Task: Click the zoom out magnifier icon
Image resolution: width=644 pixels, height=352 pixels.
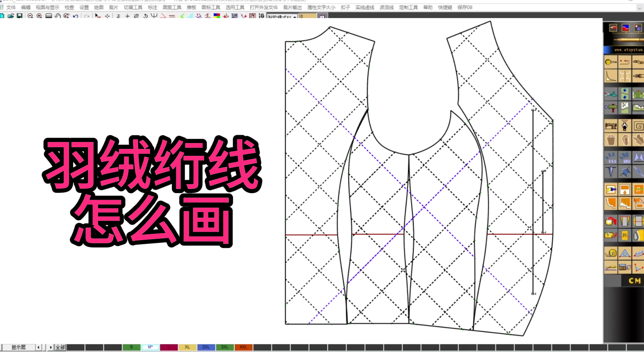Action: point(30,16)
